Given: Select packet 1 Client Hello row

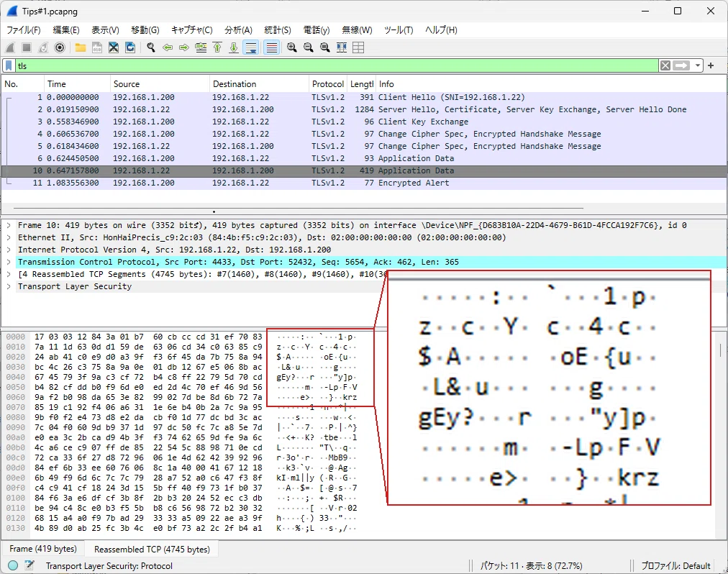Looking at the screenshot, I should pyautogui.click(x=364, y=98).
